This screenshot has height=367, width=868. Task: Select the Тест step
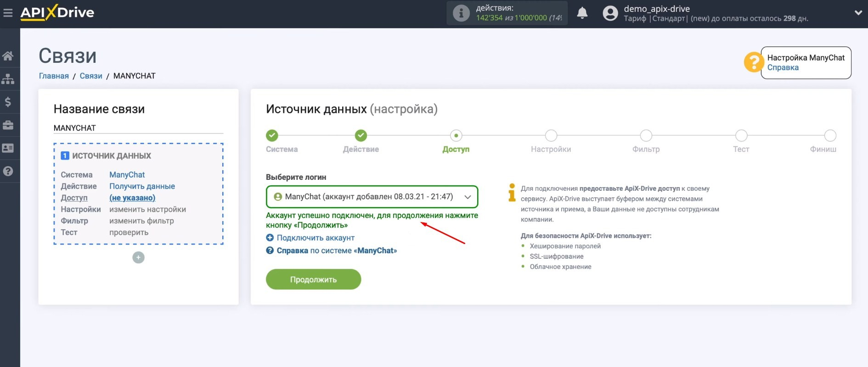(741, 136)
